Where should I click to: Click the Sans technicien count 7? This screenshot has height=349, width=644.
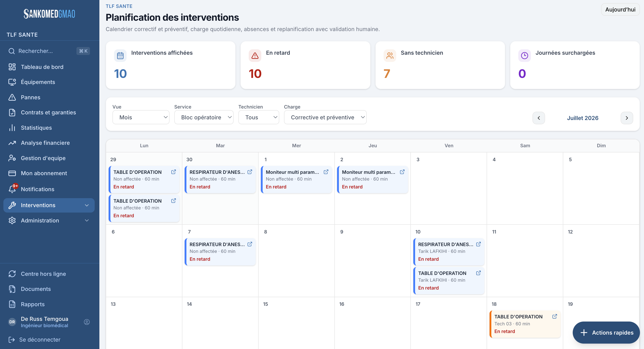[387, 74]
